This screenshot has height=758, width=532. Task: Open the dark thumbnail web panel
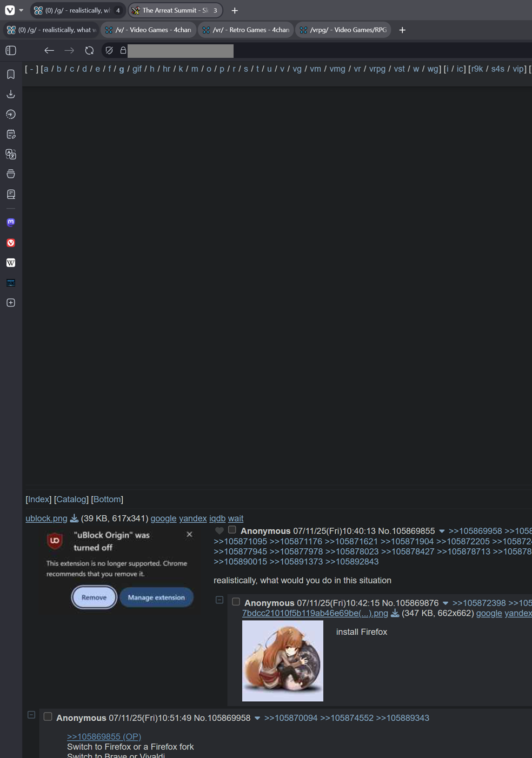11,283
